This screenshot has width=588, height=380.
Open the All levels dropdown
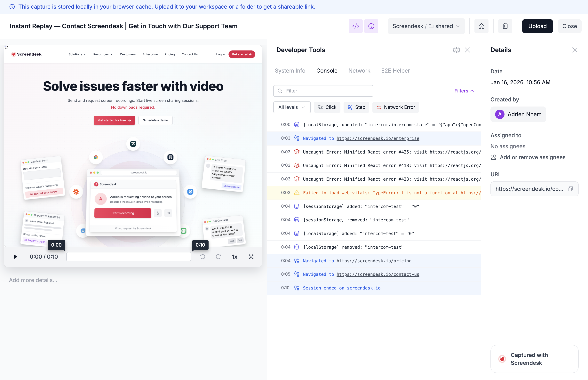pos(292,107)
